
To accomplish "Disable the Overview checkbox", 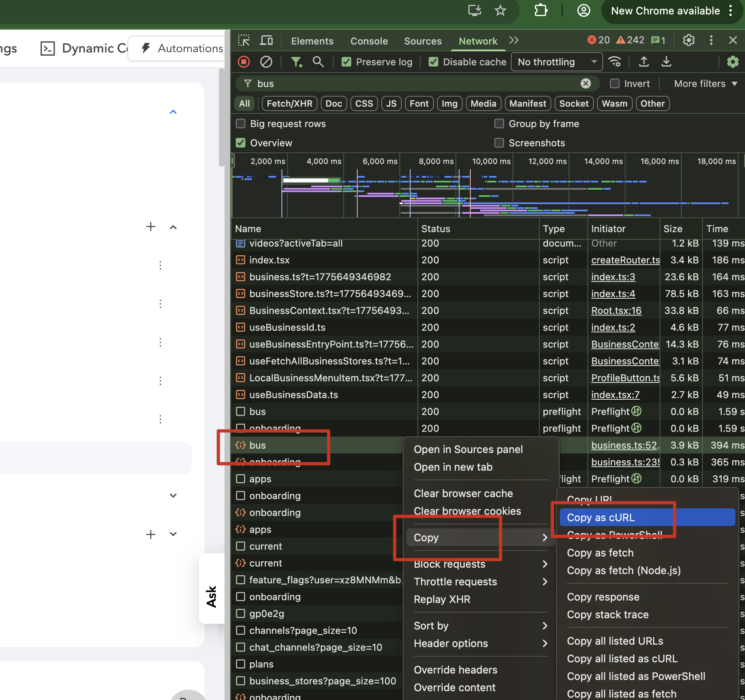I will [241, 143].
